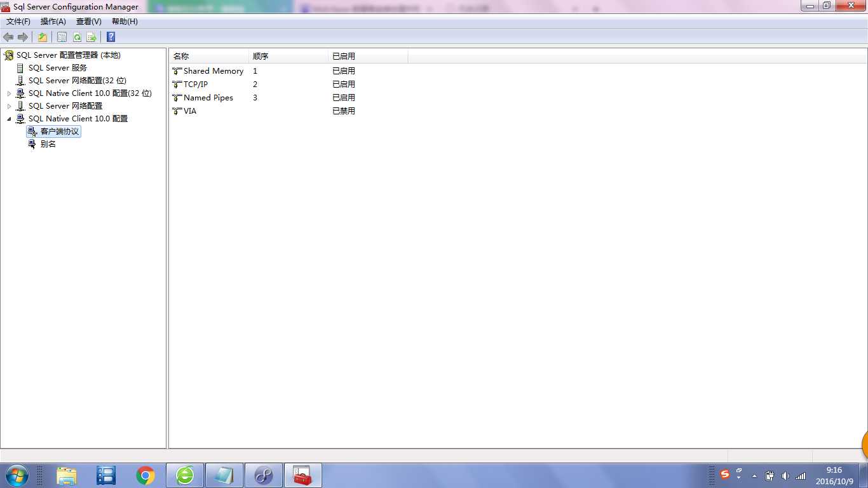Click order value 3 in Named Pipes row
This screenshot has height=488, width=868.
[x=255, y=98]
